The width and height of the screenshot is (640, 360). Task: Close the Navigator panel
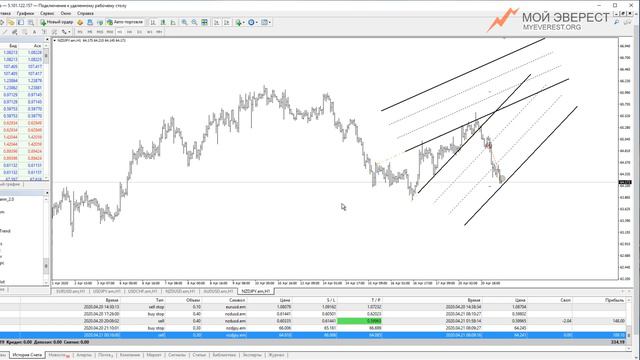(x=47, y=193)
